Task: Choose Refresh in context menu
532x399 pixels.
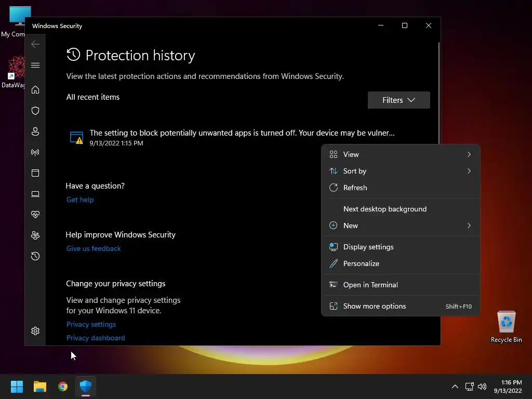Action: click(401, 188)
